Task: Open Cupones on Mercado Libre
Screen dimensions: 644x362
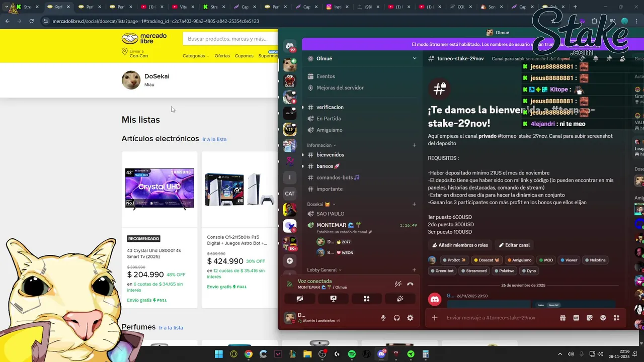Action: [244, 56]
